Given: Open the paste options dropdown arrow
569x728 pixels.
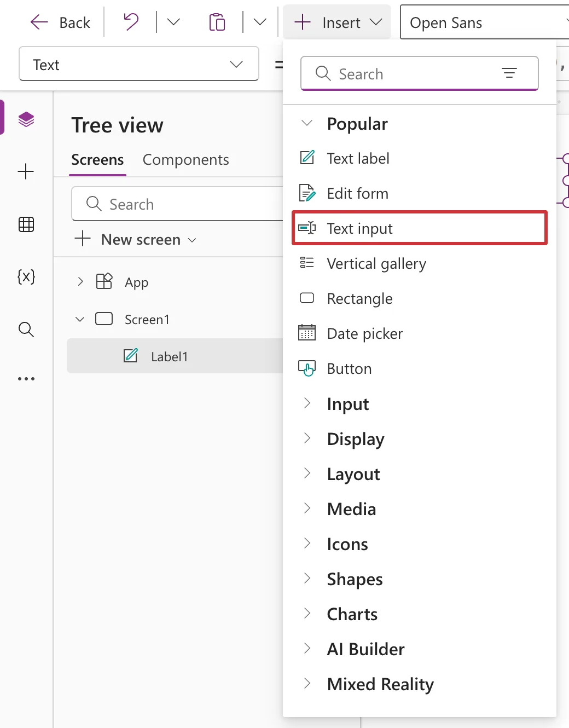Looking at the screenshot, I should 260,22.
